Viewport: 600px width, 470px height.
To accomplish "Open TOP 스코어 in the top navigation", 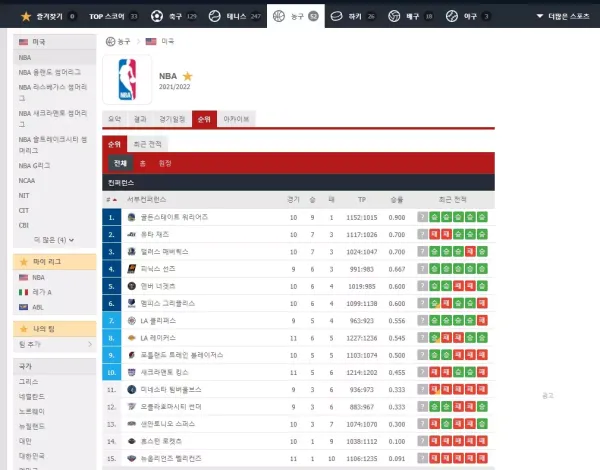I will [x=113, y=16].
